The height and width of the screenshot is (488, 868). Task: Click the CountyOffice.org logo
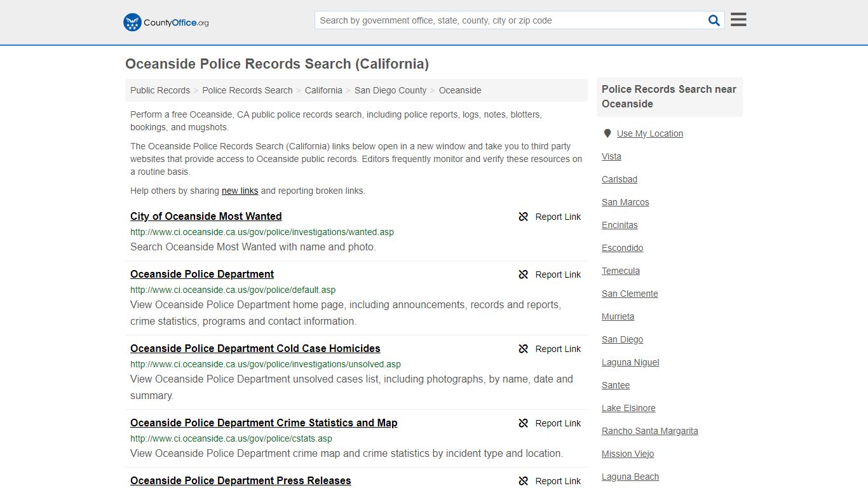166,22
